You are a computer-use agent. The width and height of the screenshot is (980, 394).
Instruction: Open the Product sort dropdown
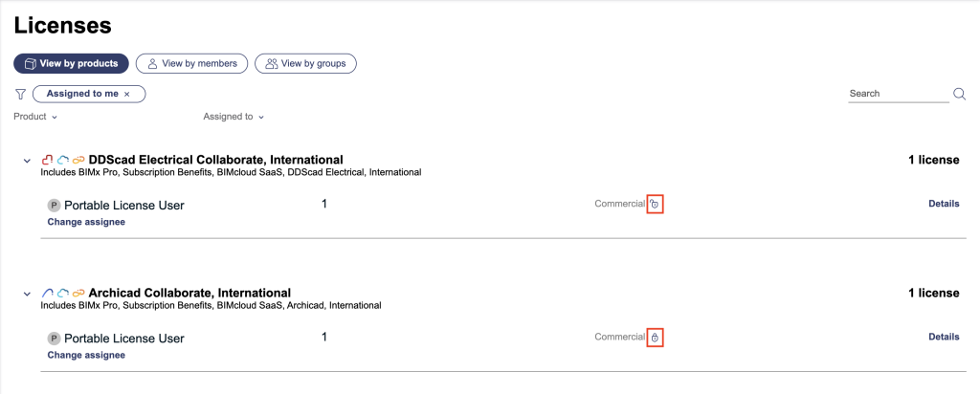35,117
